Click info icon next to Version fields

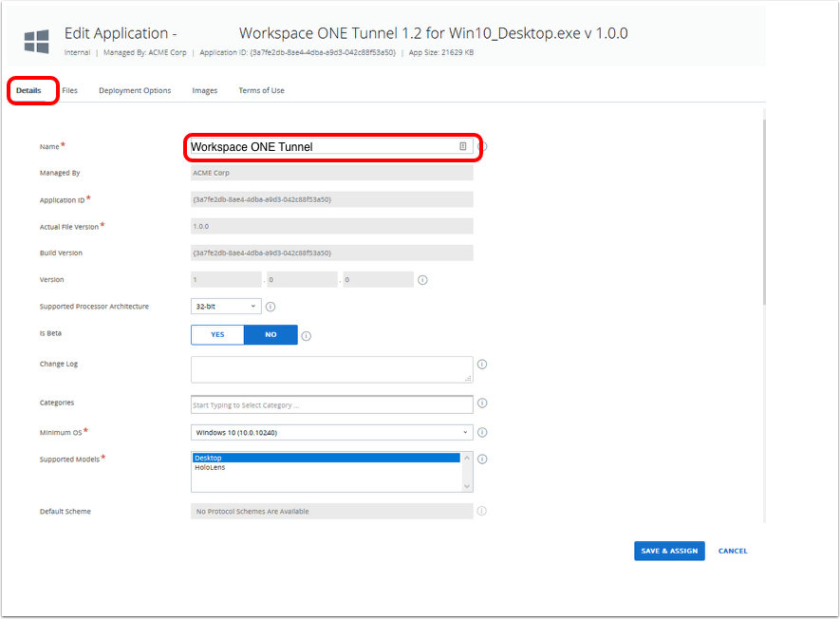tap(422, 280)
